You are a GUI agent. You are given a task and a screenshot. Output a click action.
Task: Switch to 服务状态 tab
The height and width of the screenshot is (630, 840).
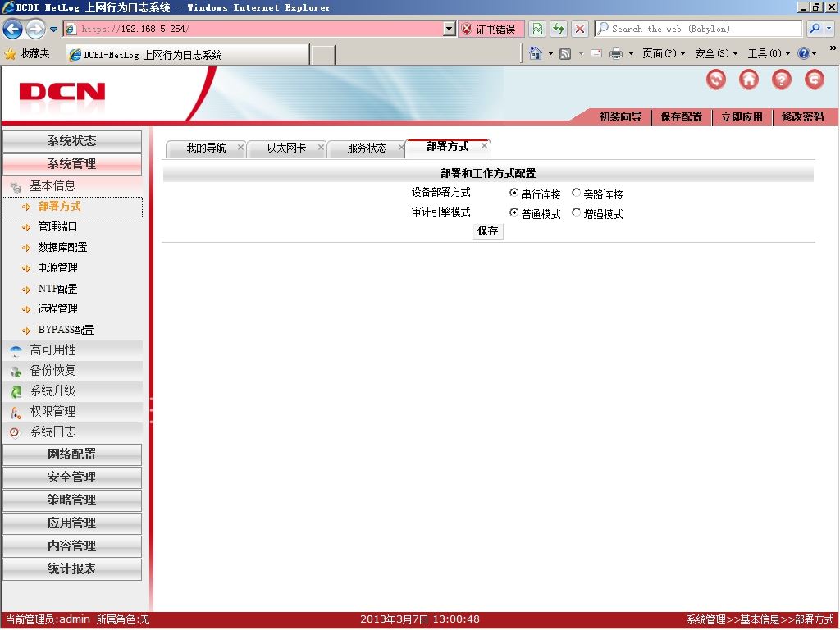[367, 148]
